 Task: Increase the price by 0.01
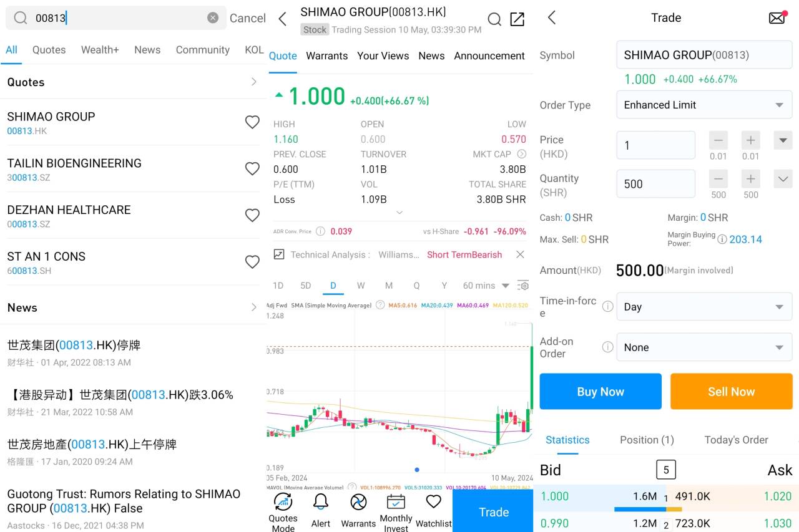[750, 140]
